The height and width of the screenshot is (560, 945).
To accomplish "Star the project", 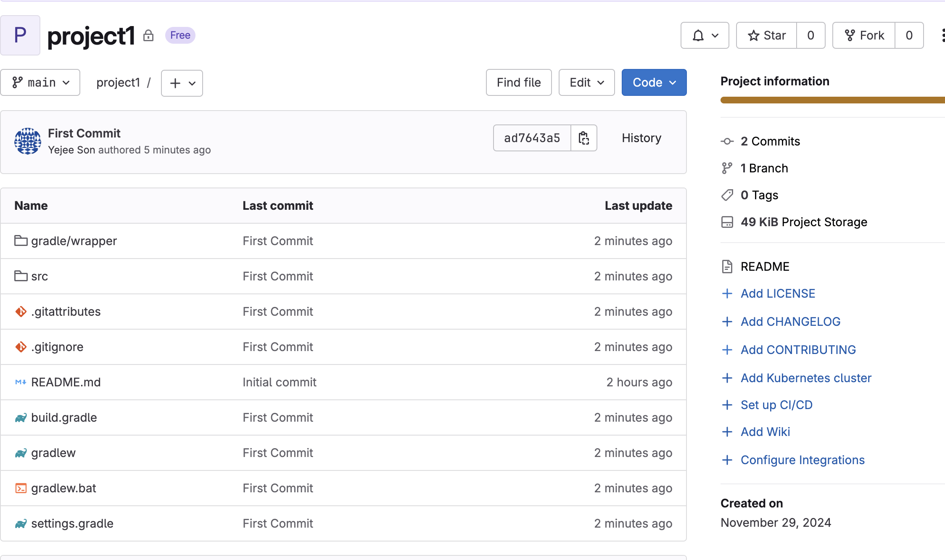I will tap(766, 35).
